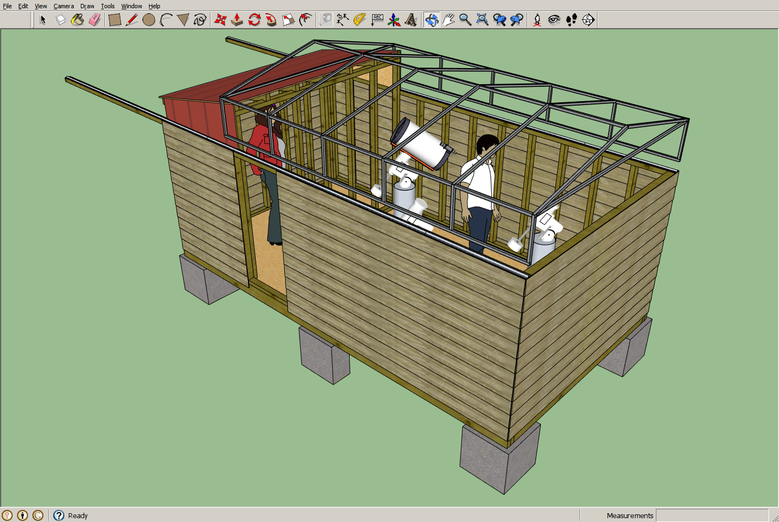Open the Edit menu
Viewport: 779px width, 522px height.
pos(23,6)
